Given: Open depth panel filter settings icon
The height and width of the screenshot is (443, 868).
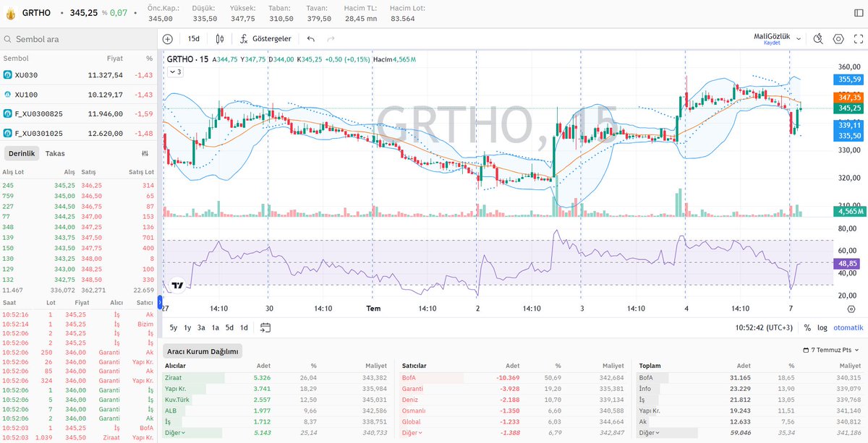Looking at the screenshot, I should tap(145, 153).
